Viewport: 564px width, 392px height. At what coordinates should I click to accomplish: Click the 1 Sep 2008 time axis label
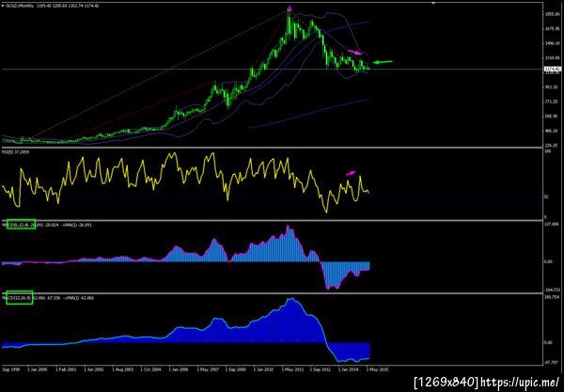click(x=236, y=369)
